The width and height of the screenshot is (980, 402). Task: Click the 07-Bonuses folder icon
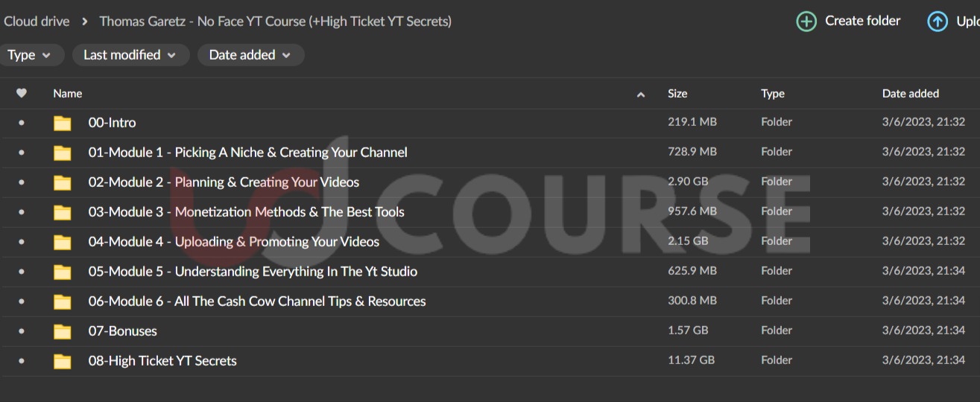pos(63,331)
